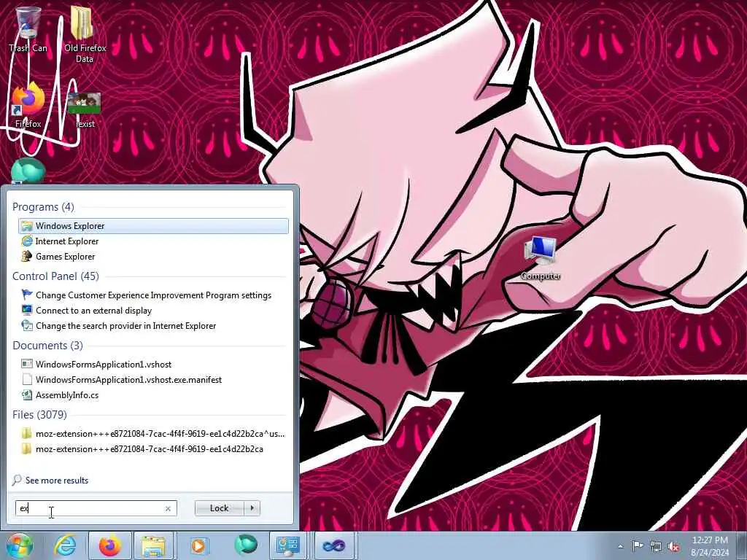Select the iexist desktop icon
Screen dimensions: 747x560
coord(85,111)
